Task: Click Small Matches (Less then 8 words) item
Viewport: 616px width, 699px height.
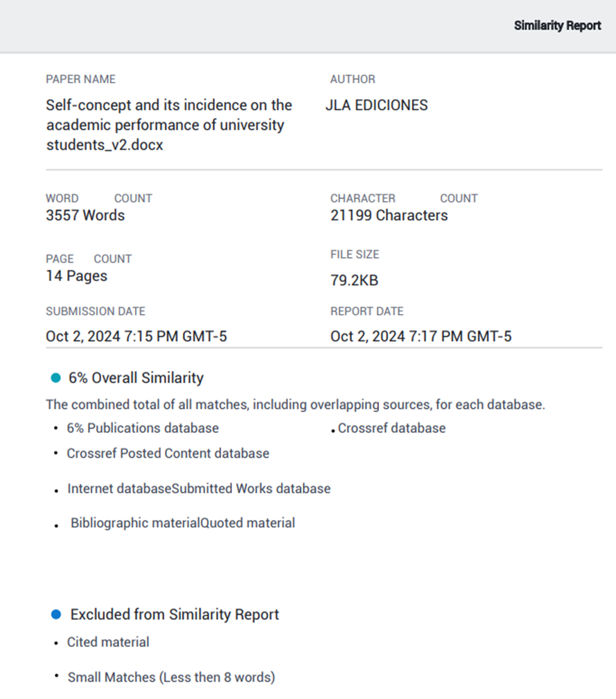Action: coord(171,677)
